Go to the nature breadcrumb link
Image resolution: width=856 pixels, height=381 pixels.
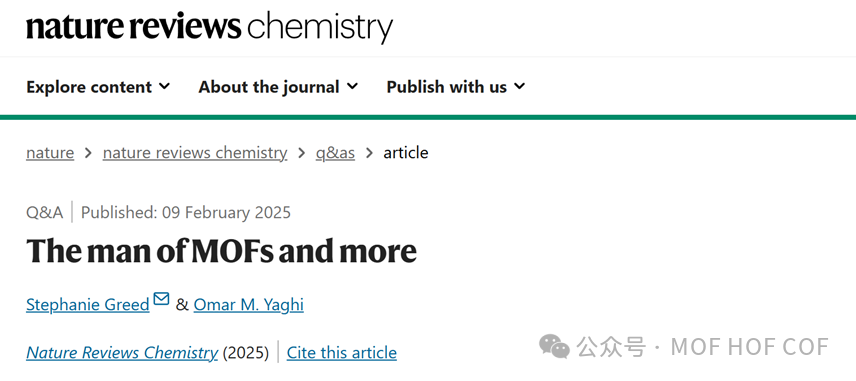50,153
